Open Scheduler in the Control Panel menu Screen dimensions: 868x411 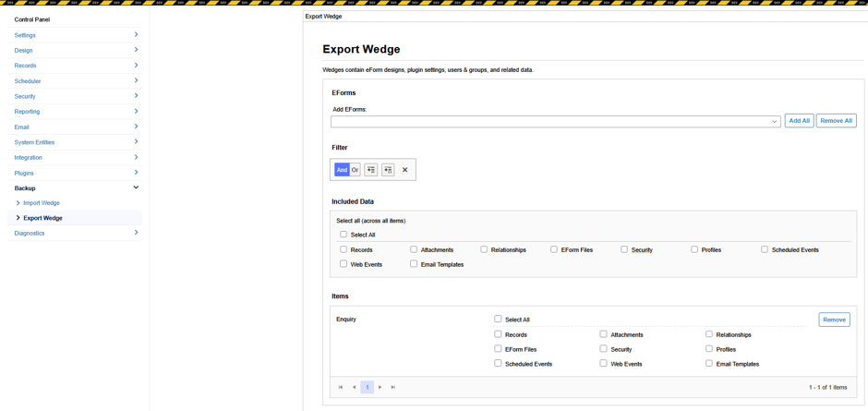28,81
